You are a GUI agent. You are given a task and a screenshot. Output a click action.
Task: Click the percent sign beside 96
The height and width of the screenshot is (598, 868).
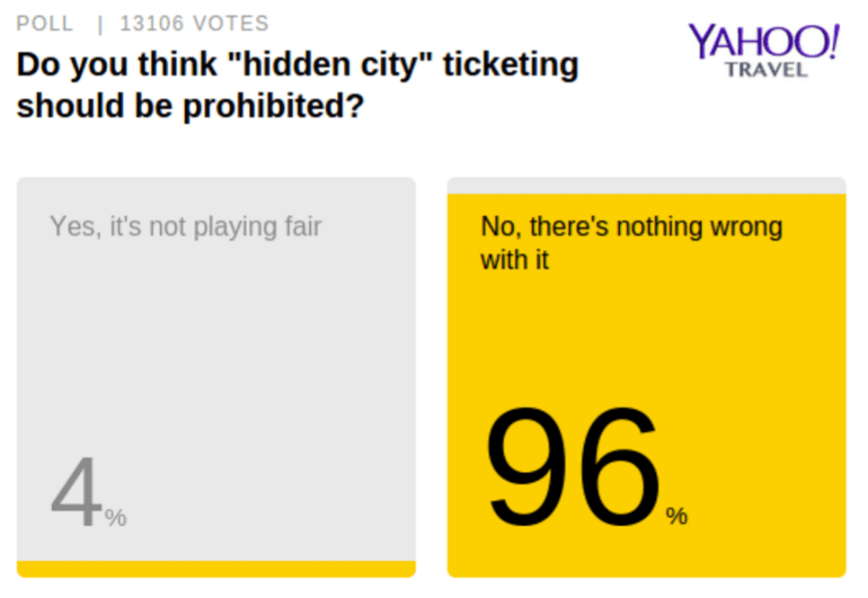pos(677,516)
